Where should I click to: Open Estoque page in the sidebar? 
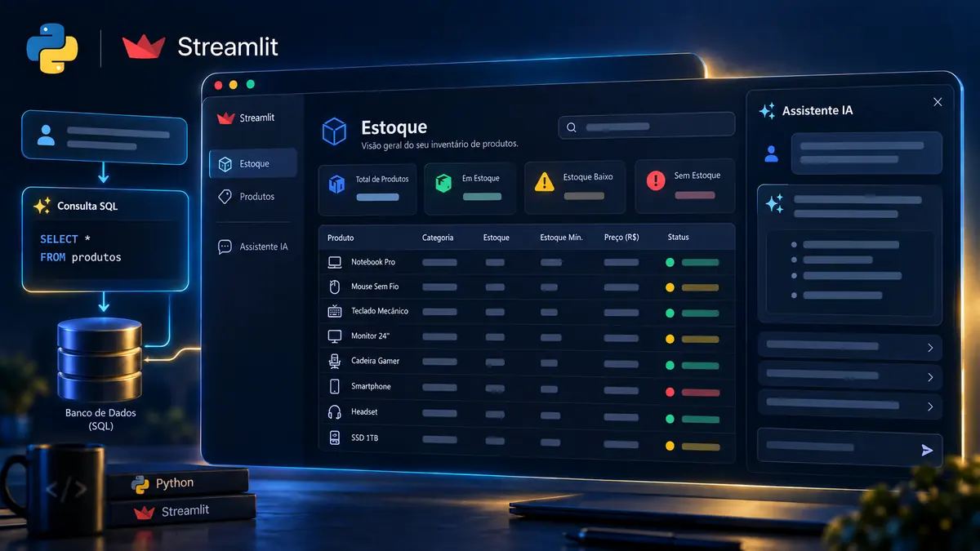point(252,164)
